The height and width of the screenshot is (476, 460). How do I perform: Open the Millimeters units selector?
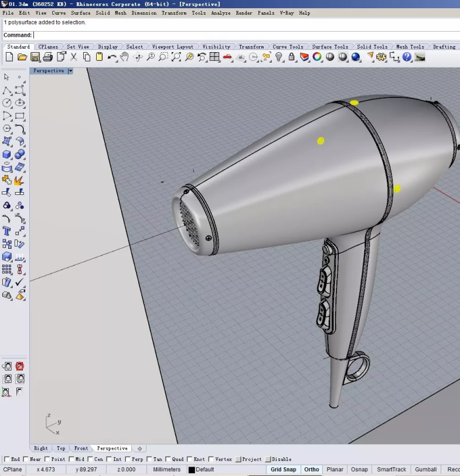pos(167,470)
